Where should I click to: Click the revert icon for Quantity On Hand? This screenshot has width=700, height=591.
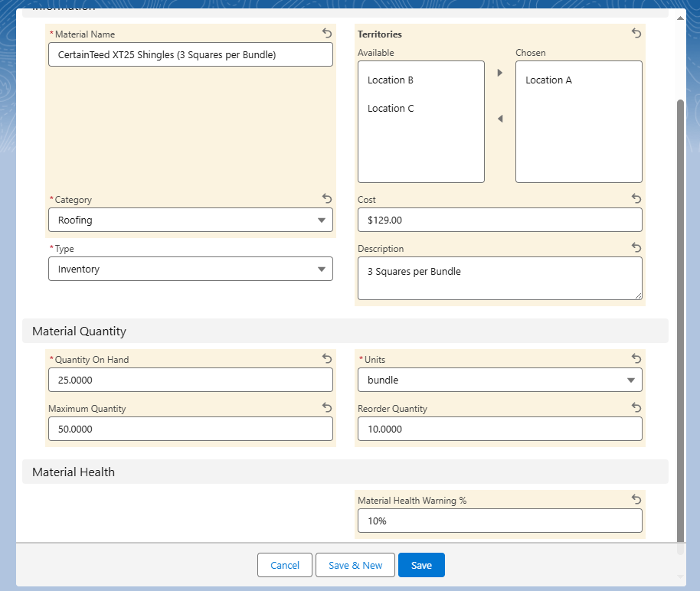[326, 358]
